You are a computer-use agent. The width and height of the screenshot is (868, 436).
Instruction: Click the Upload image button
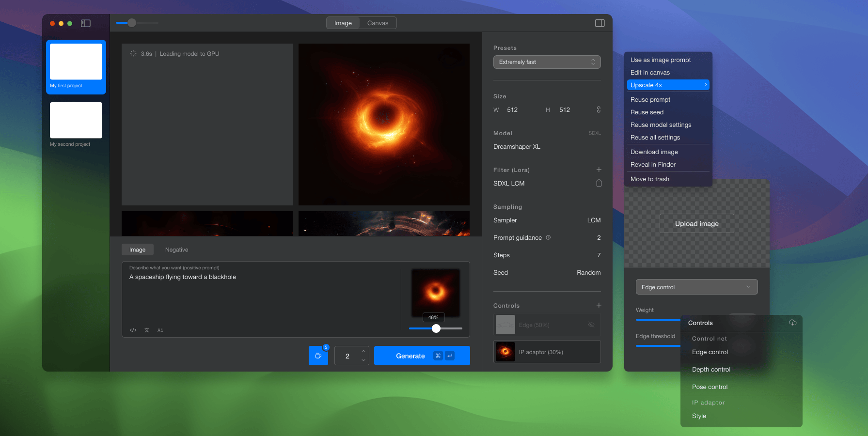697,223
